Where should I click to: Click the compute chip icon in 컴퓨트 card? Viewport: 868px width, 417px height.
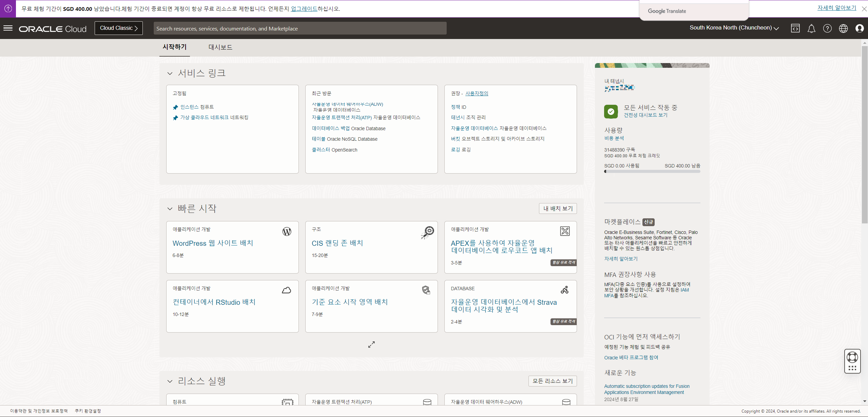click(x=287, y=402)
